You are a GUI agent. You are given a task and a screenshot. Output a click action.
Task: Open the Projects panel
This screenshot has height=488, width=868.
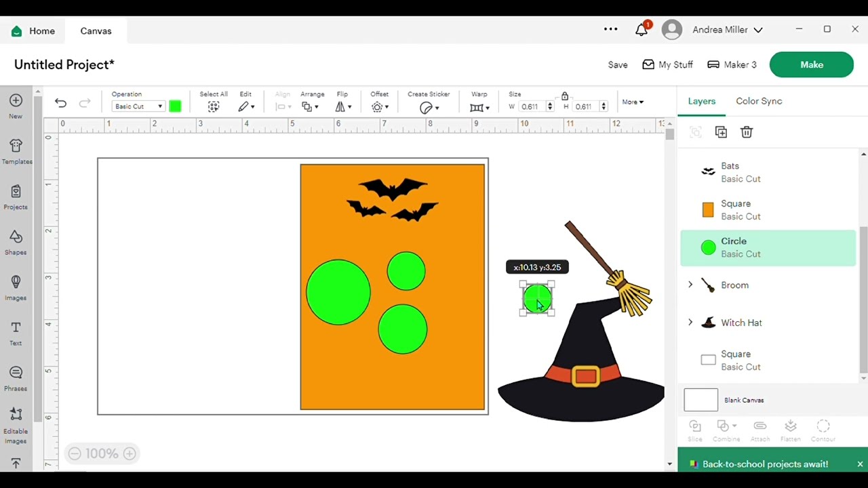16,197
